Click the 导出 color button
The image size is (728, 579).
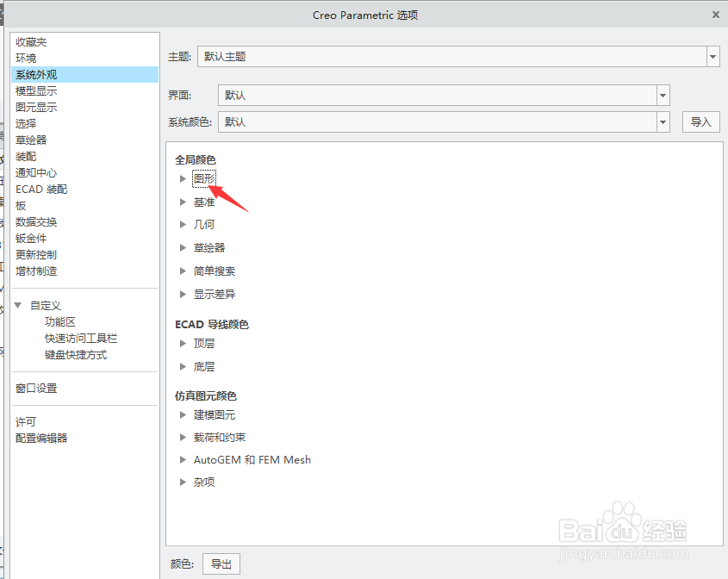[221, 564]
